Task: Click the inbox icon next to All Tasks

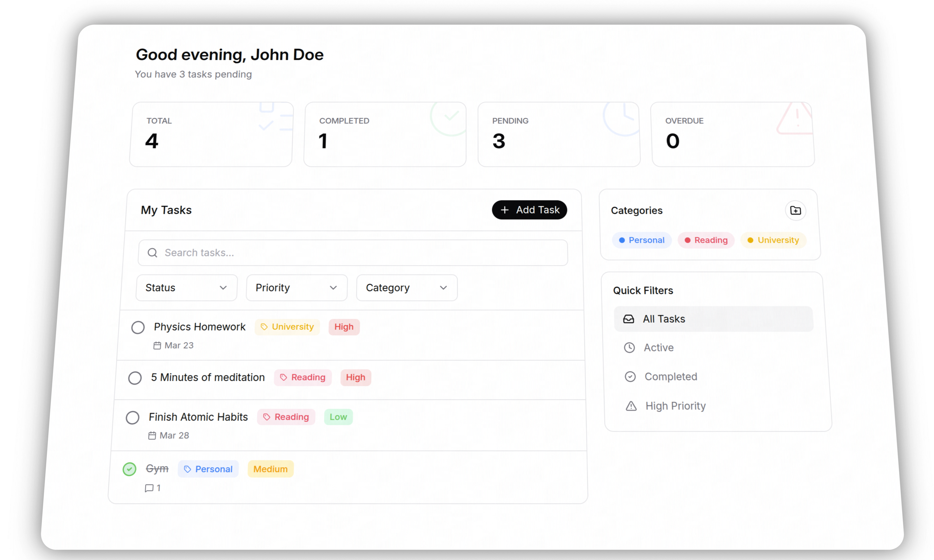Action: (x=628, y=319)
